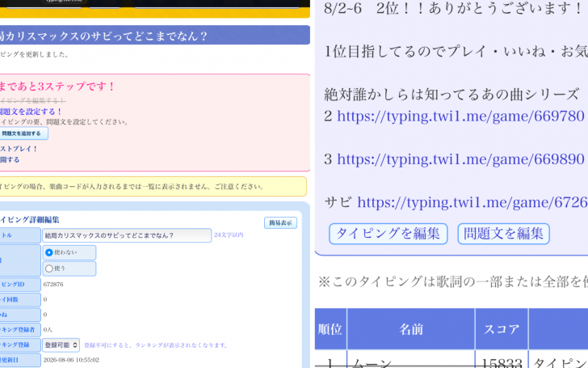
Task: Open the 簡易表示 view button
Action: click(x=280, y=222)
